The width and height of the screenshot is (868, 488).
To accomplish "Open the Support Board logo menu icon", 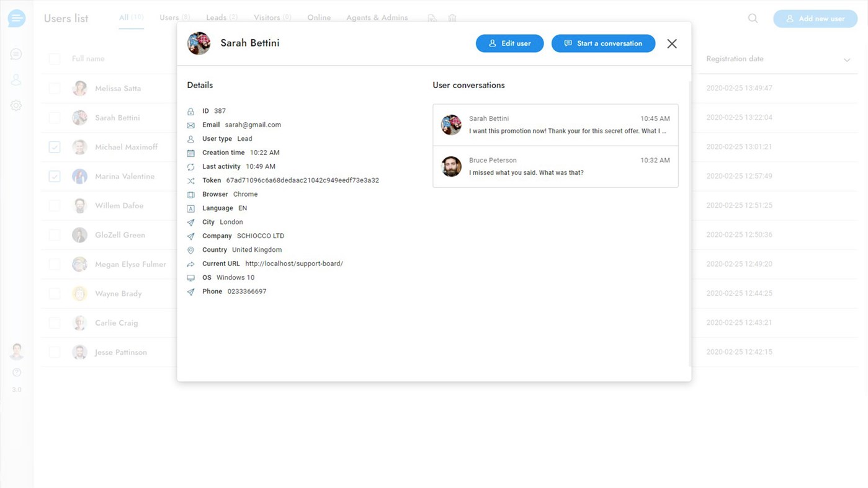I will pos(17,19).
